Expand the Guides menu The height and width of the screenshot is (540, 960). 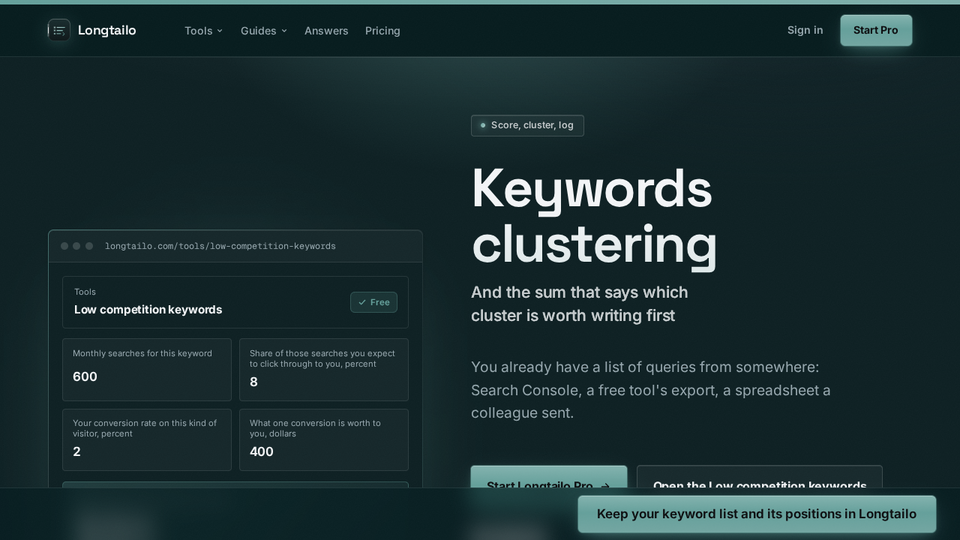click(x=263, y=31)
